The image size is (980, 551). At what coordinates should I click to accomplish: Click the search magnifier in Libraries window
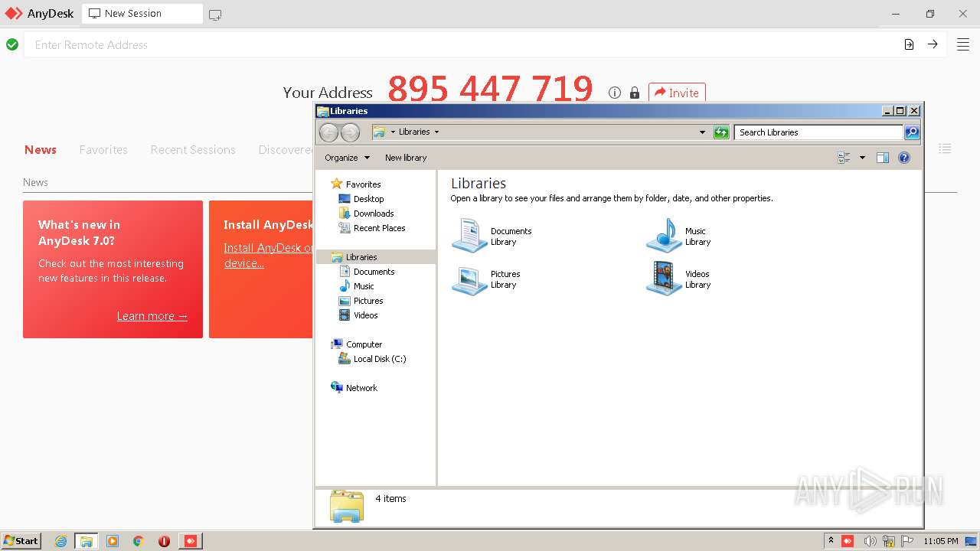tap(912, 132)
